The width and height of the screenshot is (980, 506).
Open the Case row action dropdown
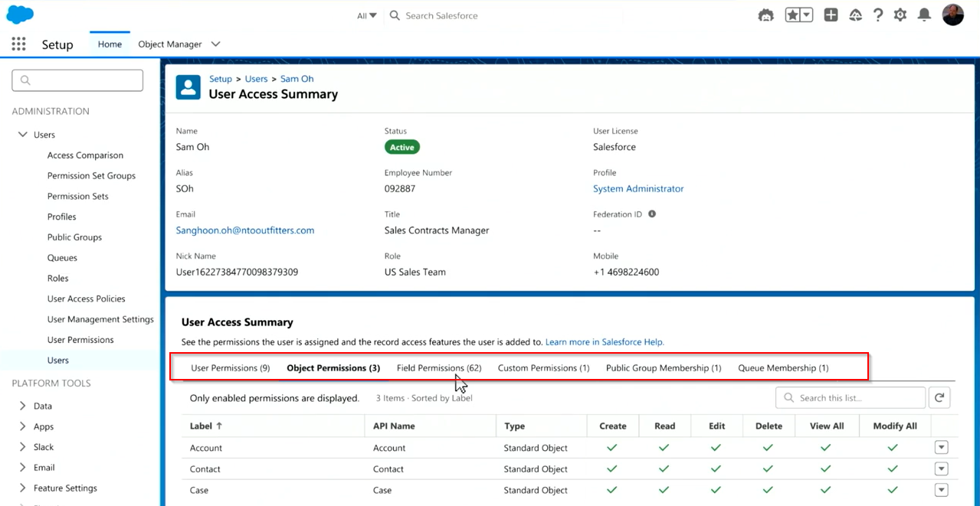(x=942, y=490)
